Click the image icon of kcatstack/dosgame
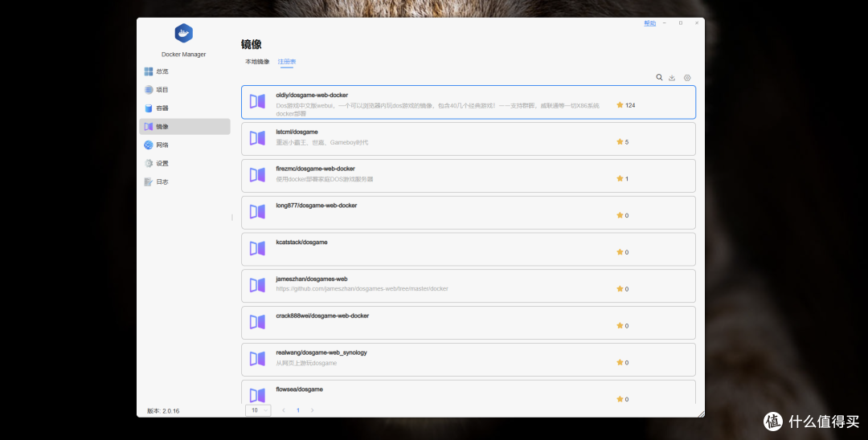The height and width of the screenshot is (440, 868). click(x=257, y=248)
